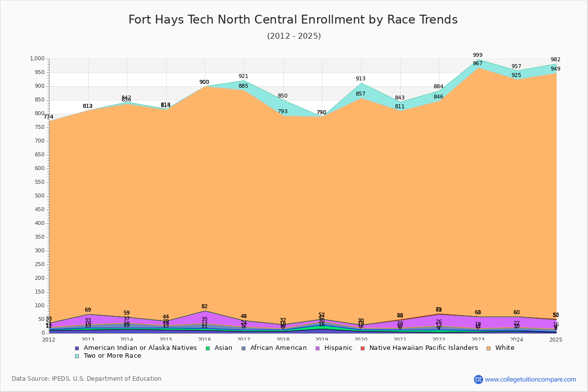Click the red Native Hawaiian legend swatch
This screenshot has width=588, height=392.
click(363, 348)
